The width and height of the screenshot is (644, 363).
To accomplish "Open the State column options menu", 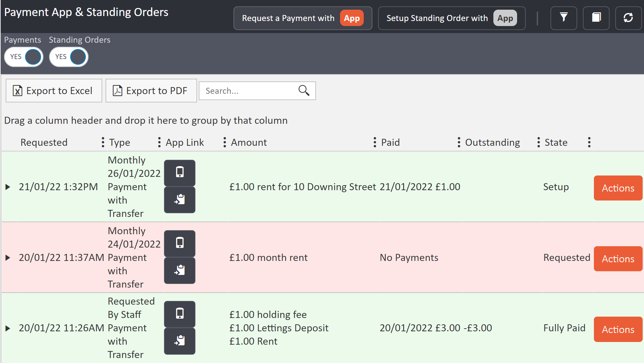I will coord(589,142).
